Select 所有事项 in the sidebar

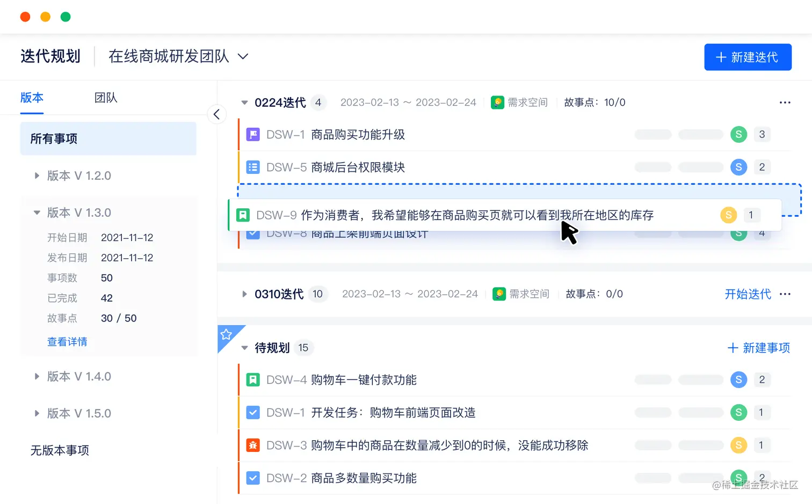click(108, 138)
